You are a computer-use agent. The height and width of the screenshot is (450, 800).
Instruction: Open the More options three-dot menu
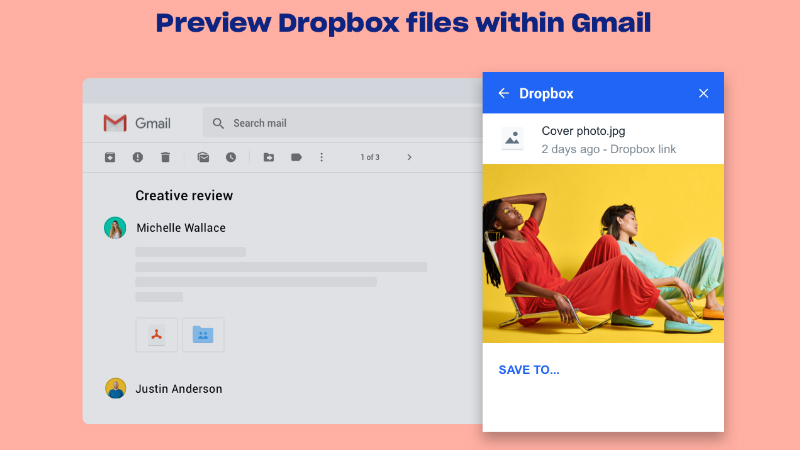click(321, 157)
